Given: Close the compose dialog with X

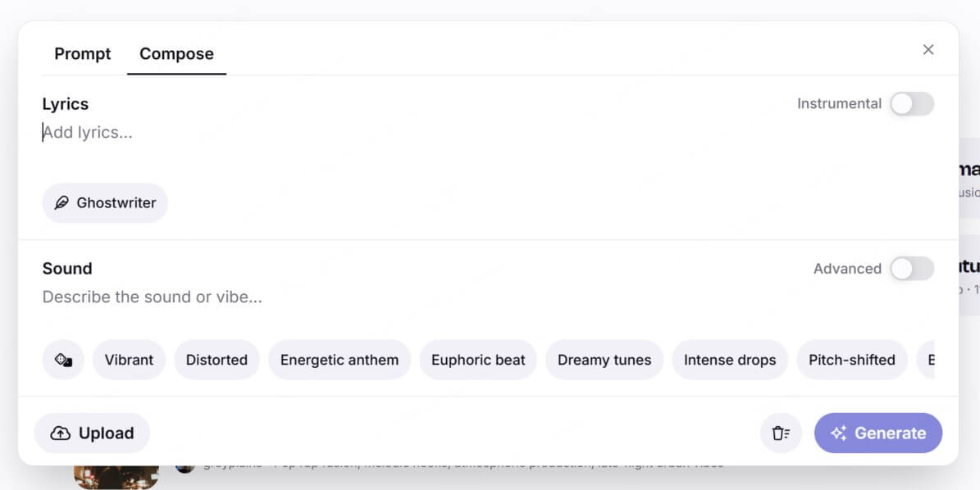Looking at the screenshot, I should point(928,50).
